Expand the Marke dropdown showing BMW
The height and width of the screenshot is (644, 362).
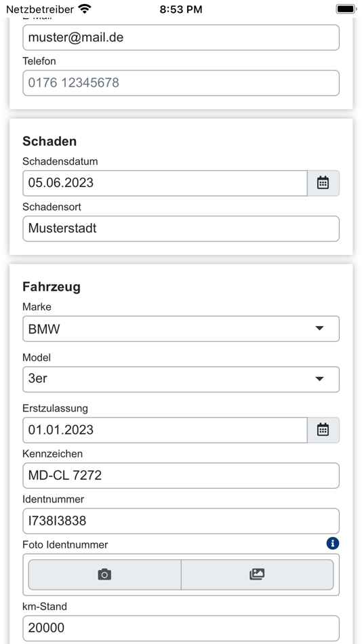point(181,329)
